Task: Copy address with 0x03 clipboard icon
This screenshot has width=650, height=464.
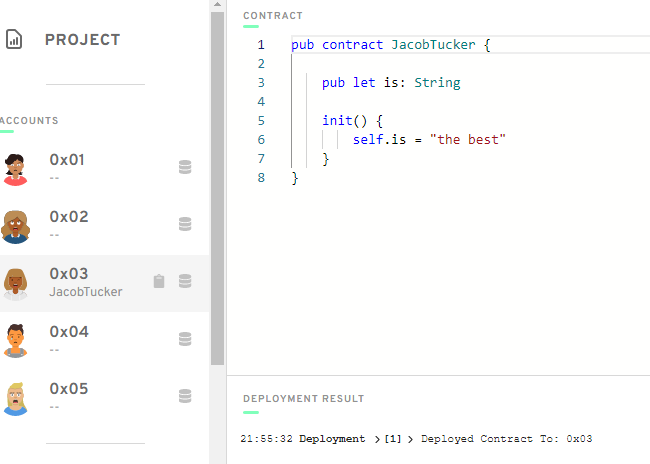Action: click(159, 281)
